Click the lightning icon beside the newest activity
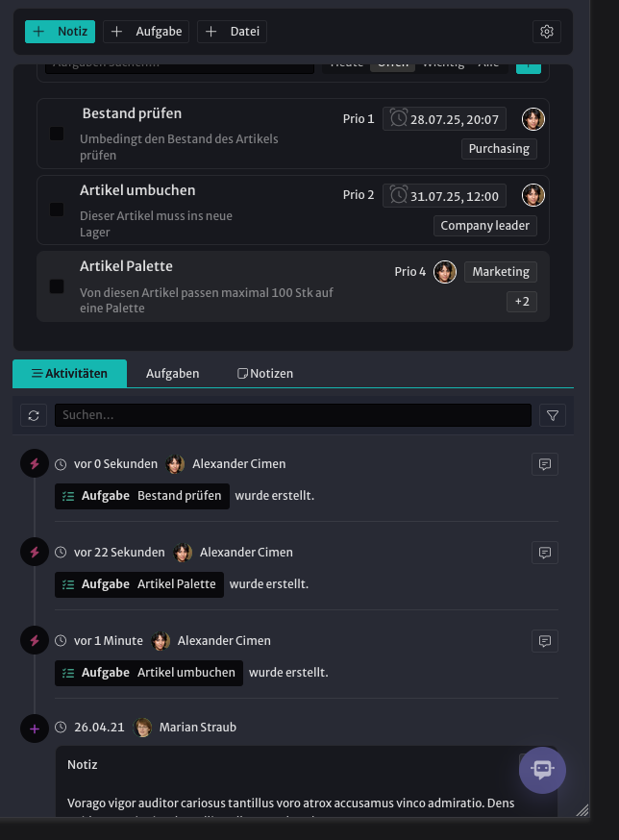The width and height of the screenshot is (619, 840). [x=35, y=463]
